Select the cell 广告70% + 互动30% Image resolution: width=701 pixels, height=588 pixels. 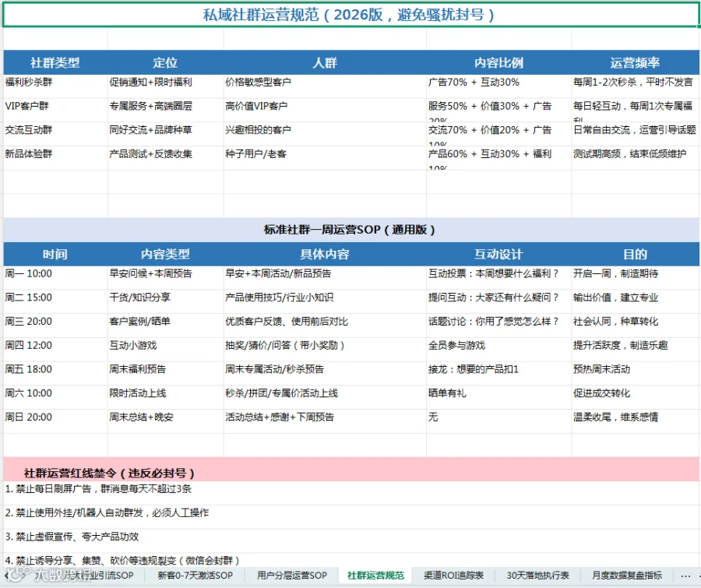pos(499,86)
